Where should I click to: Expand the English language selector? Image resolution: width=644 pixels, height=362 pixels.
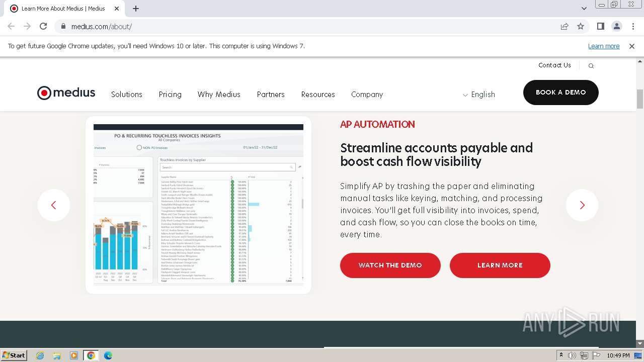point(479,95)
